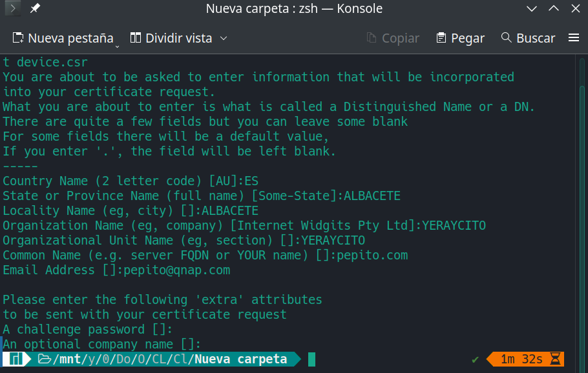Click the green checkmark status icon
Viewport: 588px width, 373px height.
pyautogui.click(x=476, y=359)
